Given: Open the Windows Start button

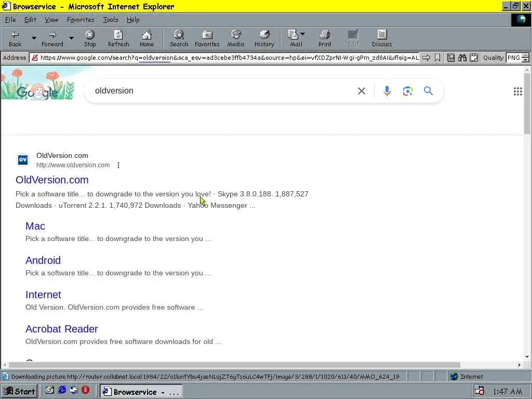Looking at the screenshot, I should 19,392.
